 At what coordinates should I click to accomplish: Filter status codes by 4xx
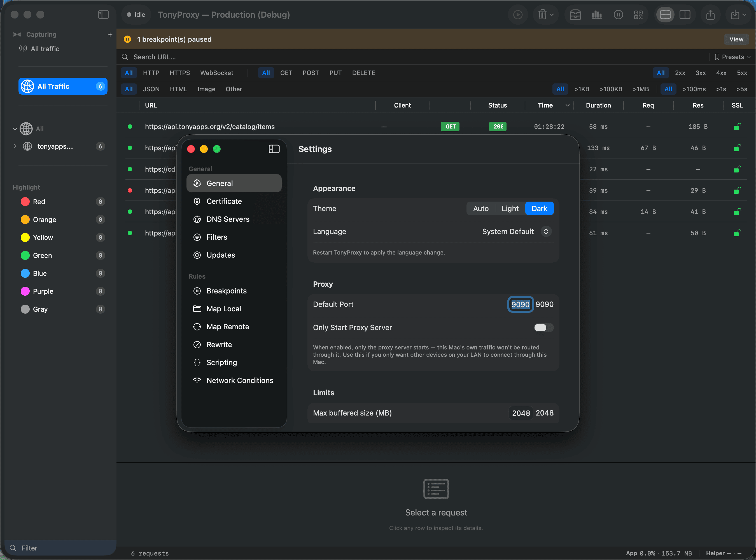pos(721,73)
